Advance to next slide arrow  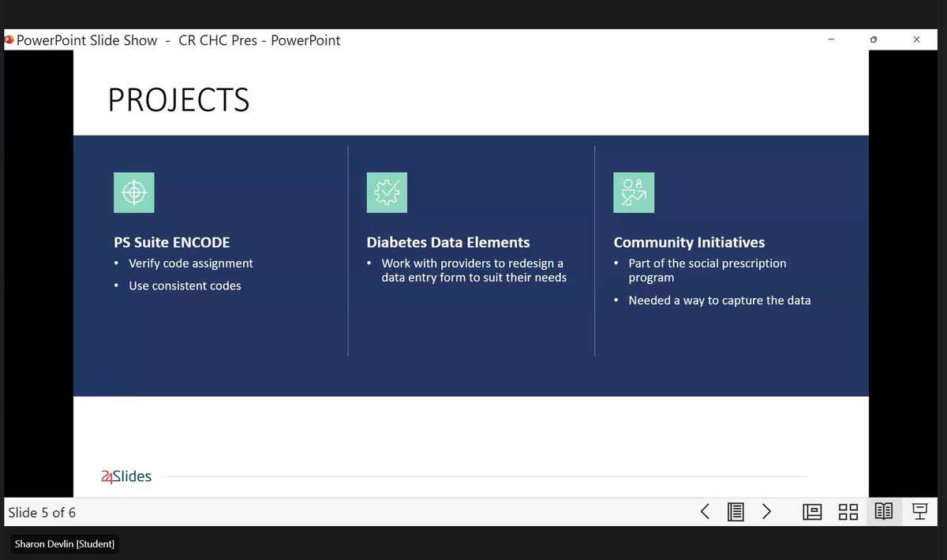[766, 512]
